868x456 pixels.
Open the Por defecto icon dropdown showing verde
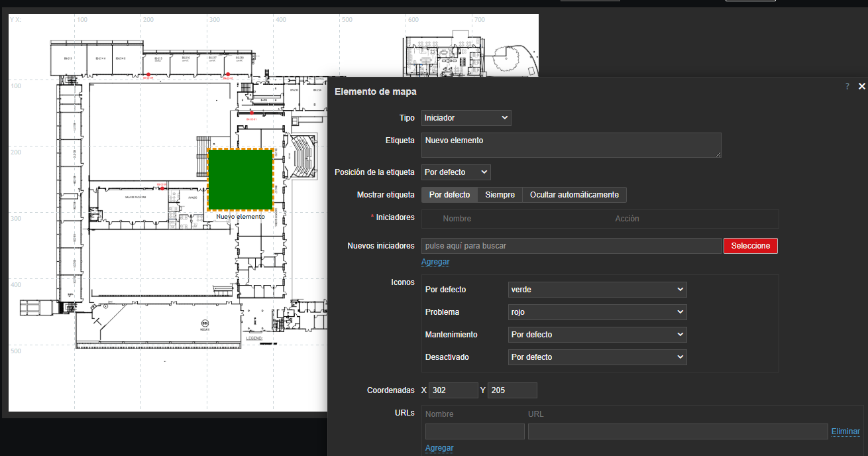tap(597, 290)
